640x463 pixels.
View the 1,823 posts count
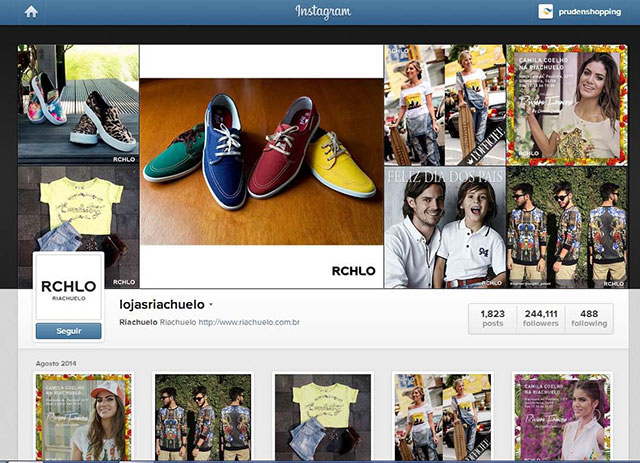point(493,318)
